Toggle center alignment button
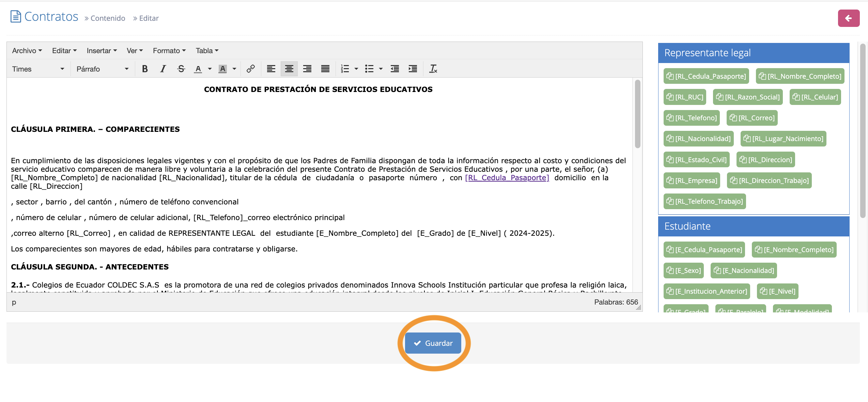 (289, 69)
